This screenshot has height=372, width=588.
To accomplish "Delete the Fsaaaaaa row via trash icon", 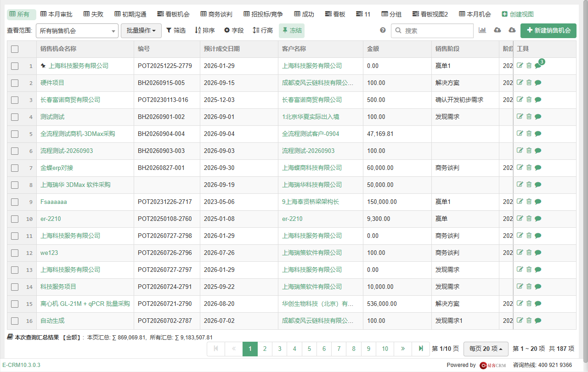I will pyautogui.click(x=529, y=202).
